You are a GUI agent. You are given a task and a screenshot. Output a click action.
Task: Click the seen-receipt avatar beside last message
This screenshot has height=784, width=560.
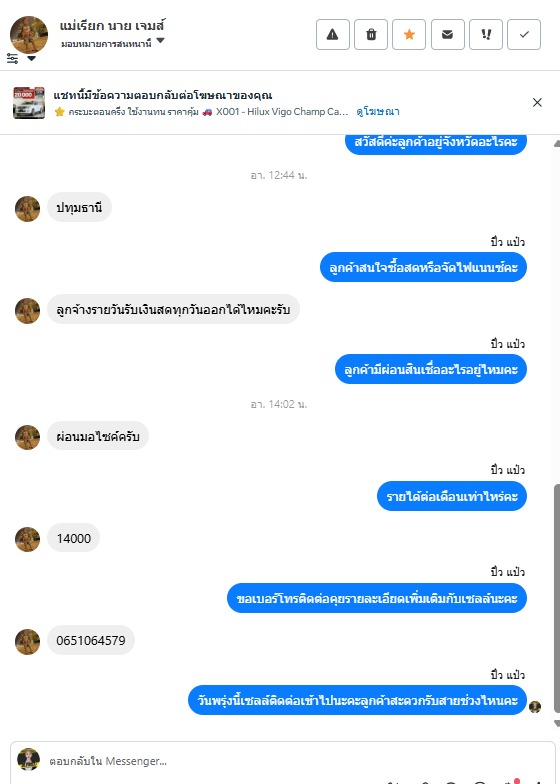[x=535, y=706]
